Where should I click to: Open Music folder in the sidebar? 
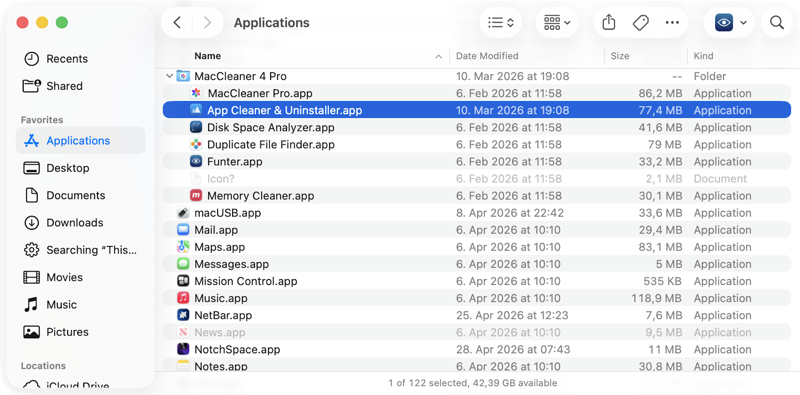[81, 305]
